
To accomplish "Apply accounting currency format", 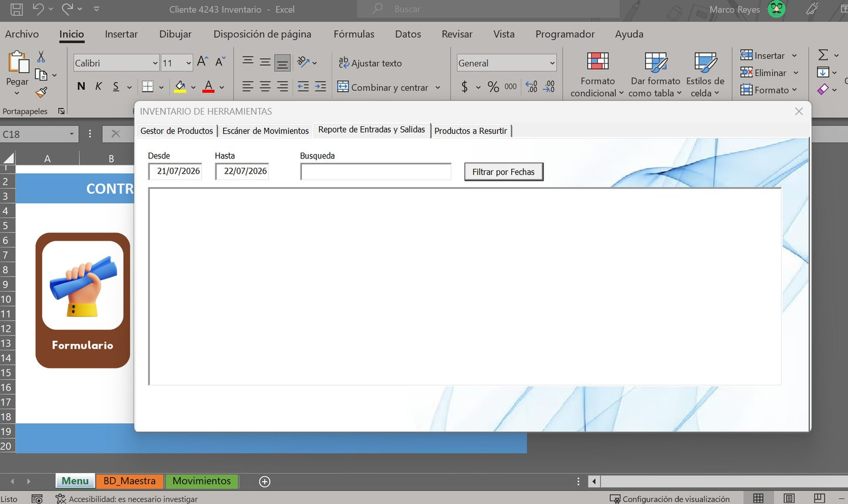I will click(x=465, y=87).
